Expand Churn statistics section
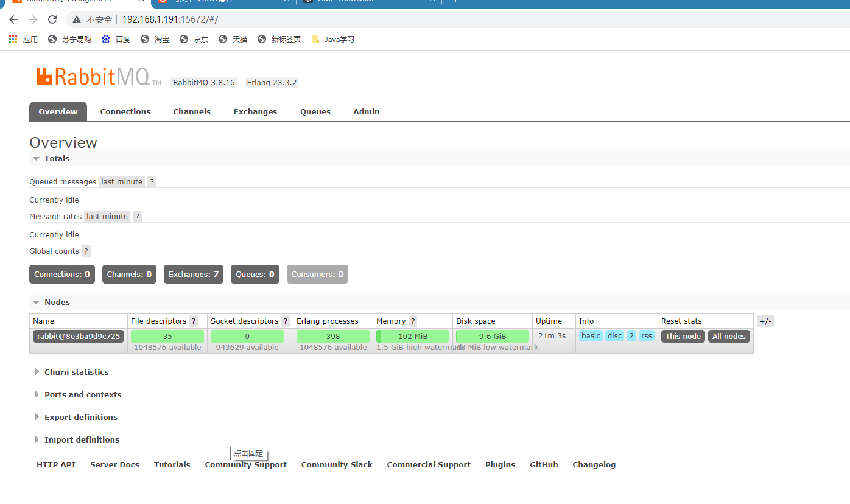850x504 pixels. pyautogui.click(x=71, y=372)
